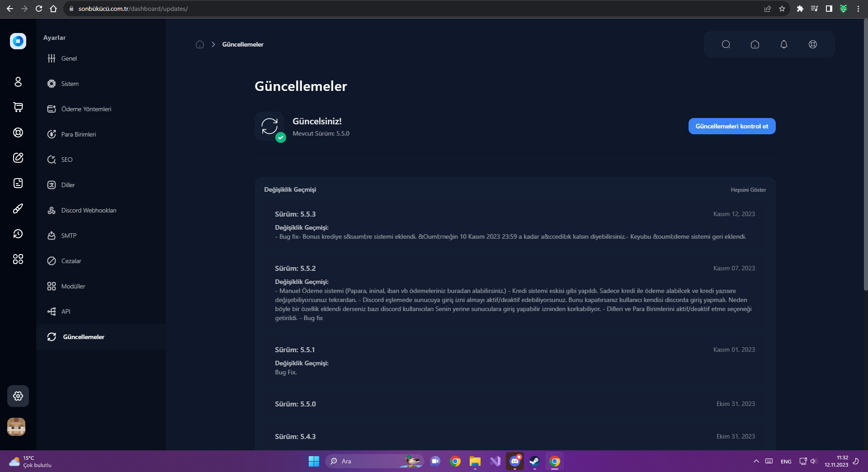Open API settings

tap(101, 312)
